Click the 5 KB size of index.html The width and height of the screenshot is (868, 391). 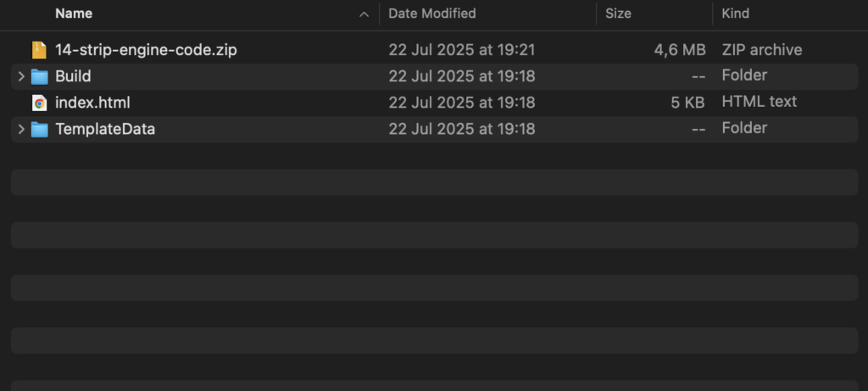[x=687, y=103]
